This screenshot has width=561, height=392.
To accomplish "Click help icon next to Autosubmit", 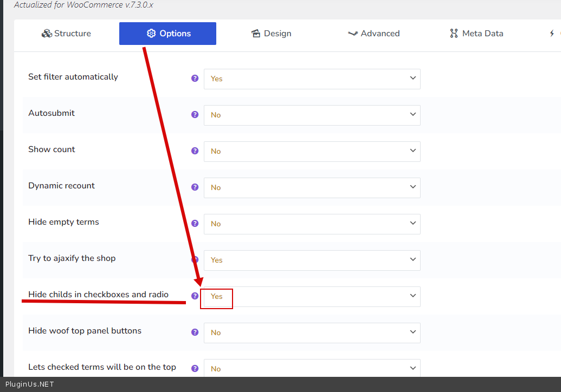I will [x=195, y=114].
